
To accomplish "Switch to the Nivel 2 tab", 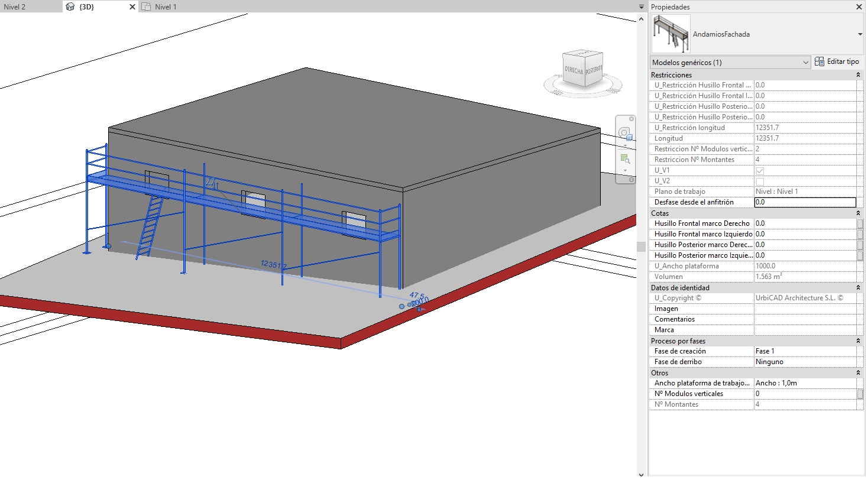I will pos(15,7).
